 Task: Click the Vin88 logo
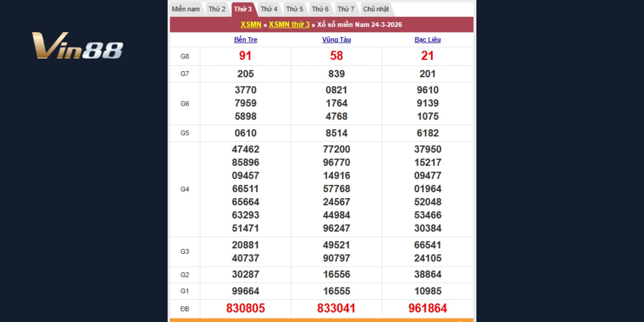coord(77,46)
